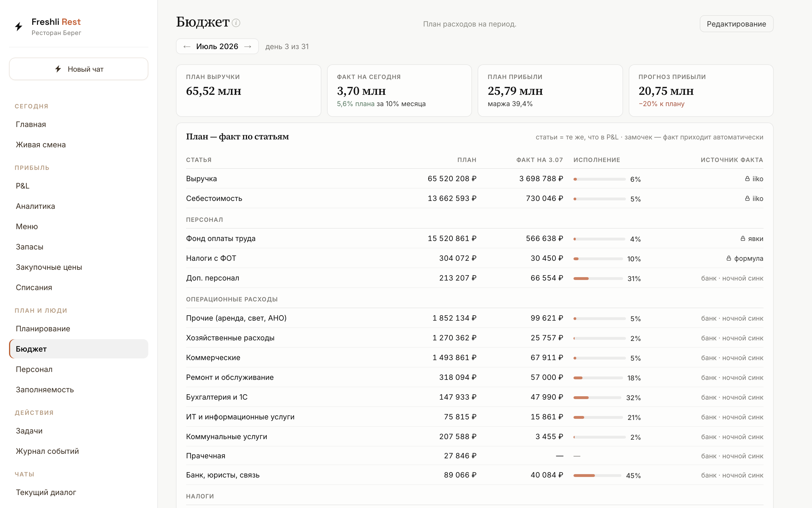Click the info icon next to Бюджет title
This screenshot has width=812, height=508.
click(236, 23)
